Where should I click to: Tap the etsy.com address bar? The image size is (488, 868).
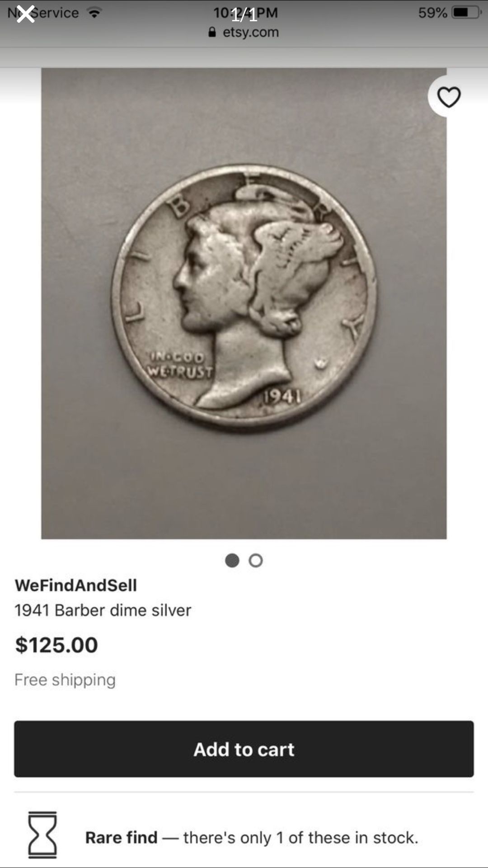pyautogui.click(x=244, y=32)
